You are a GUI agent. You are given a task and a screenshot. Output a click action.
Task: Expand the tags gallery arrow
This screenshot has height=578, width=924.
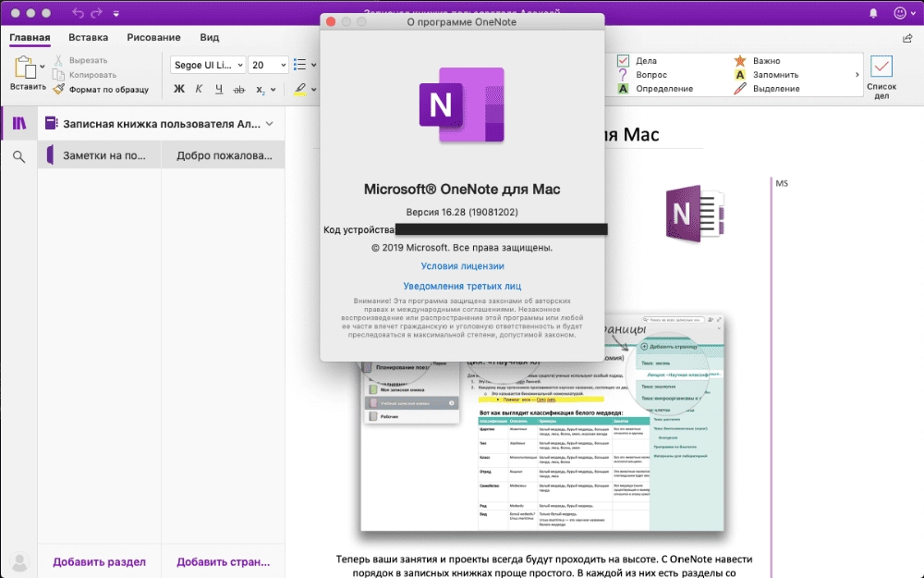(x=857, y=75)
